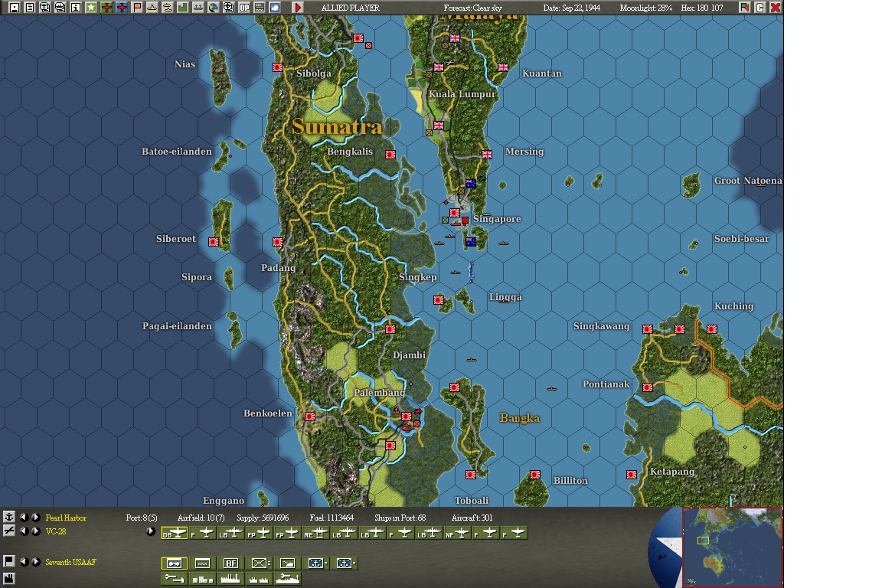The width and height of the screenshot is (882, 588).
Task: Select previous HQ before Seventh USAAF
Action: pos(24,561)
